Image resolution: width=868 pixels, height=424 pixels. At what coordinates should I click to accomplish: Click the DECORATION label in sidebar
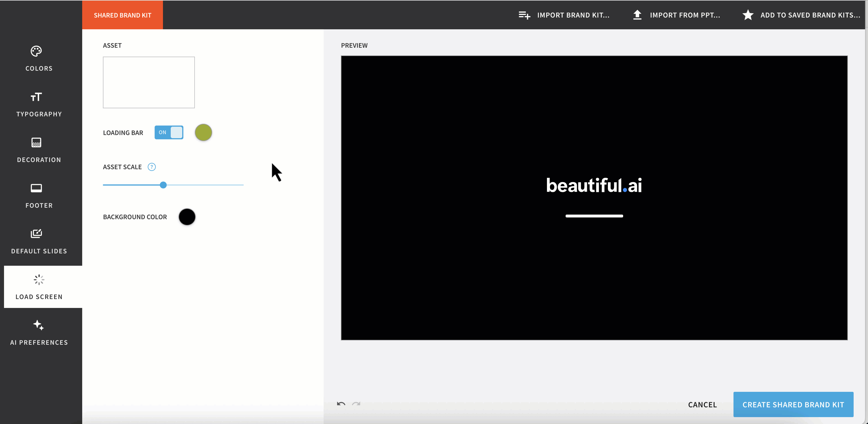coord(39,160)
